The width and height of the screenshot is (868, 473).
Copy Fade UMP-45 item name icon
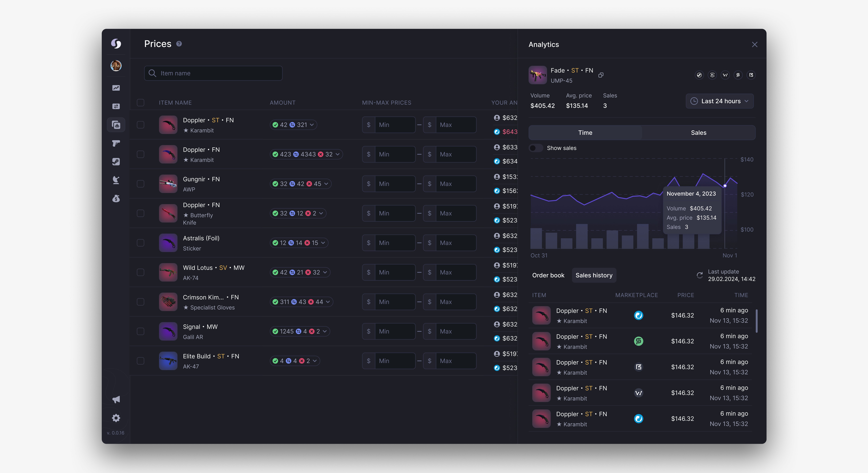tap(601, 75)
